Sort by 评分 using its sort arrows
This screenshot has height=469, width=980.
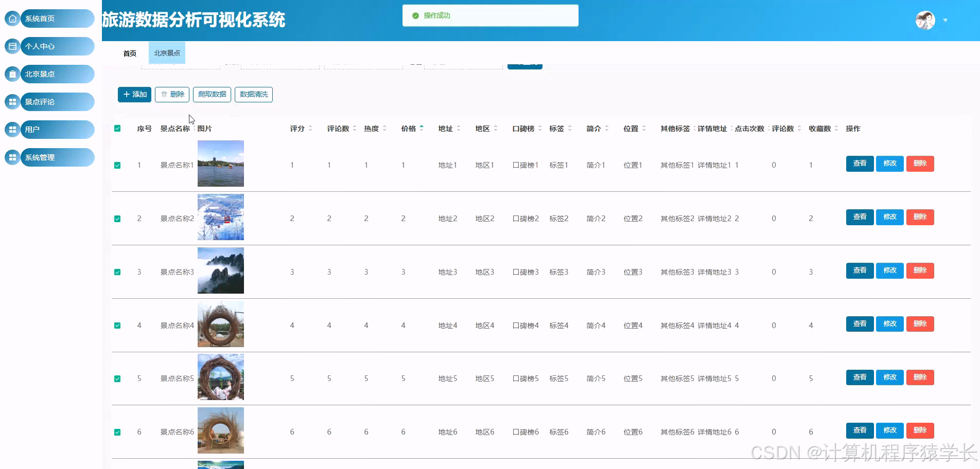point(310,129)
